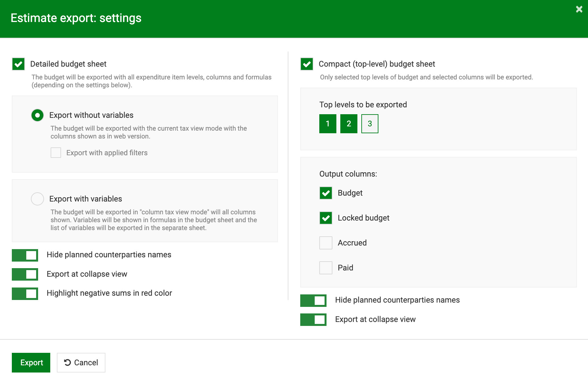Click the Estimate export: settings title

pyautogui.click(x=76, y=18)
